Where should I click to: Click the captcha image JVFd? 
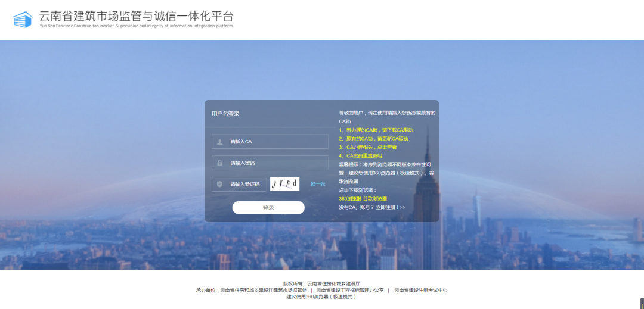tap(284, 184)
